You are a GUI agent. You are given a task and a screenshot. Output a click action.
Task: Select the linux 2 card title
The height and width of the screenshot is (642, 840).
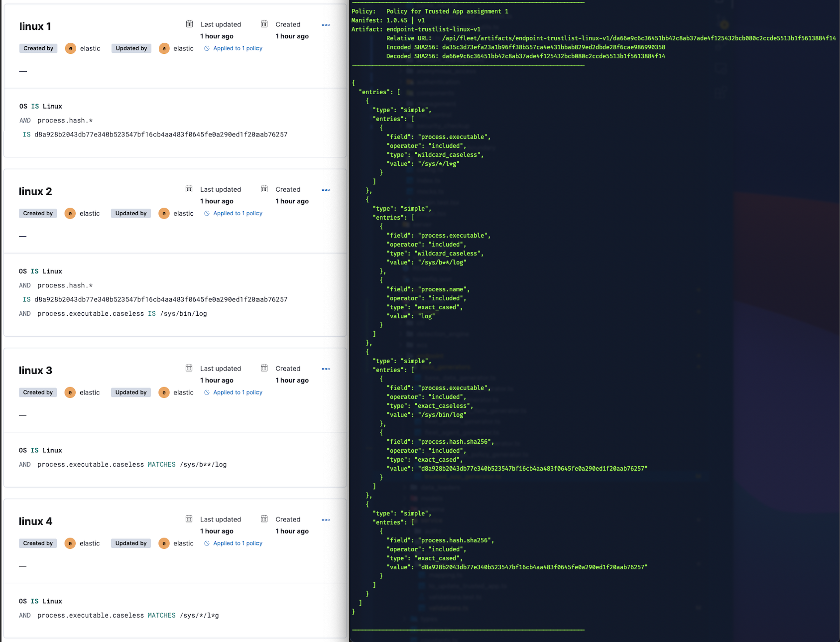[35, 191]
